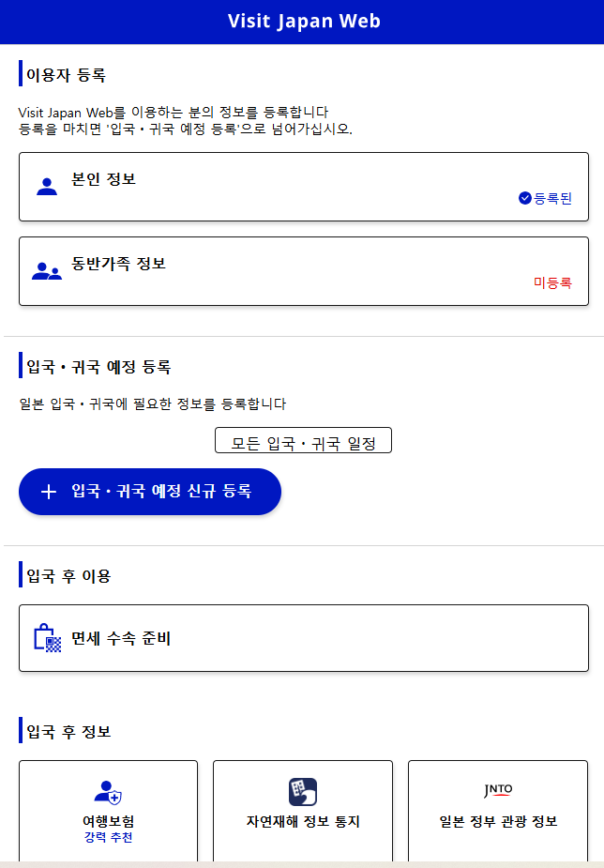Open the 본인 정보 card
This screenshot has height=868, width=604.
pos(303,187)
